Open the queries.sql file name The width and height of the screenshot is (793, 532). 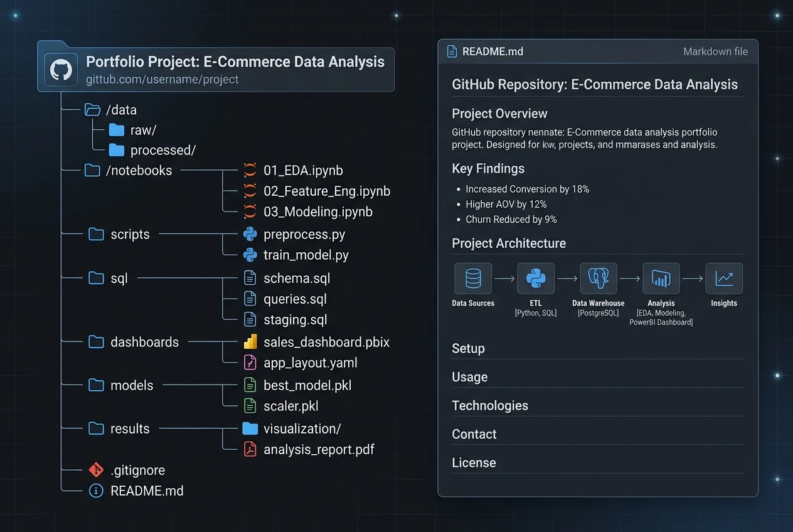pyautogui.click(x=295, y=299)
